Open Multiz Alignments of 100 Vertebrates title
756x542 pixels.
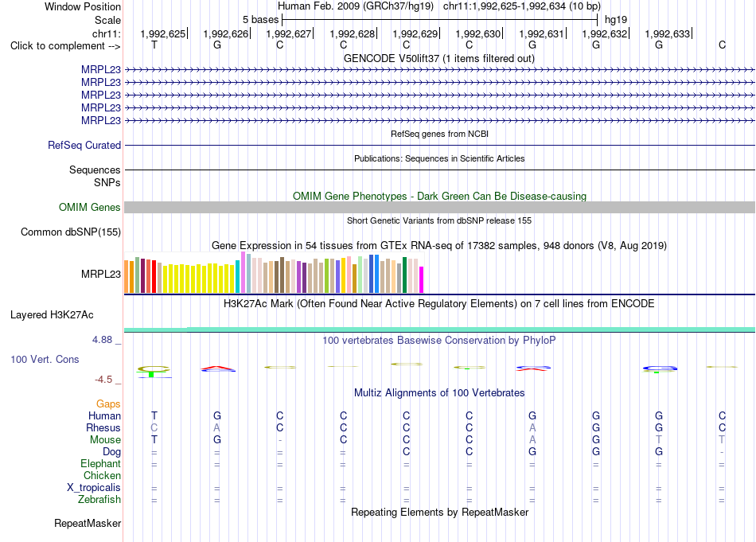coord(439,393)
